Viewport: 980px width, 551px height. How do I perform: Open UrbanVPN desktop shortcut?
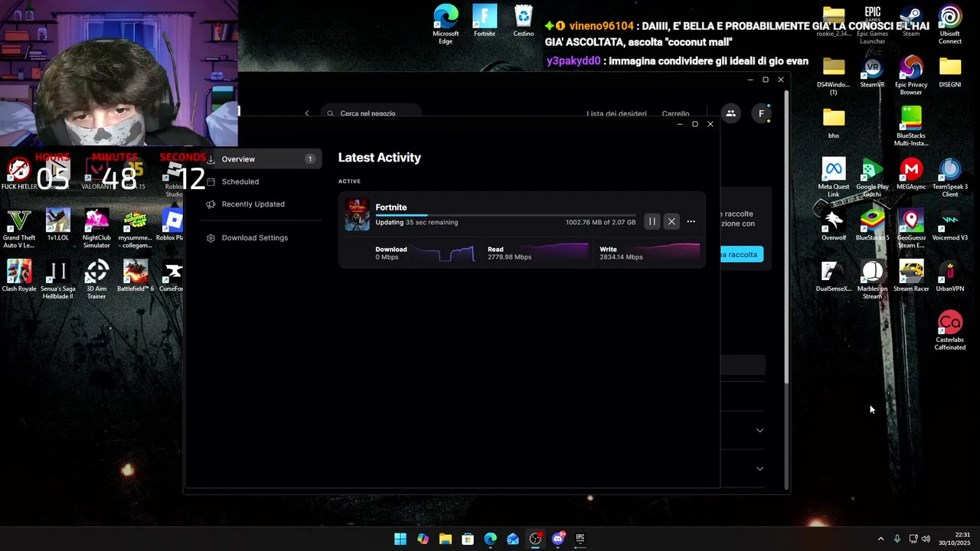[950, 277]
